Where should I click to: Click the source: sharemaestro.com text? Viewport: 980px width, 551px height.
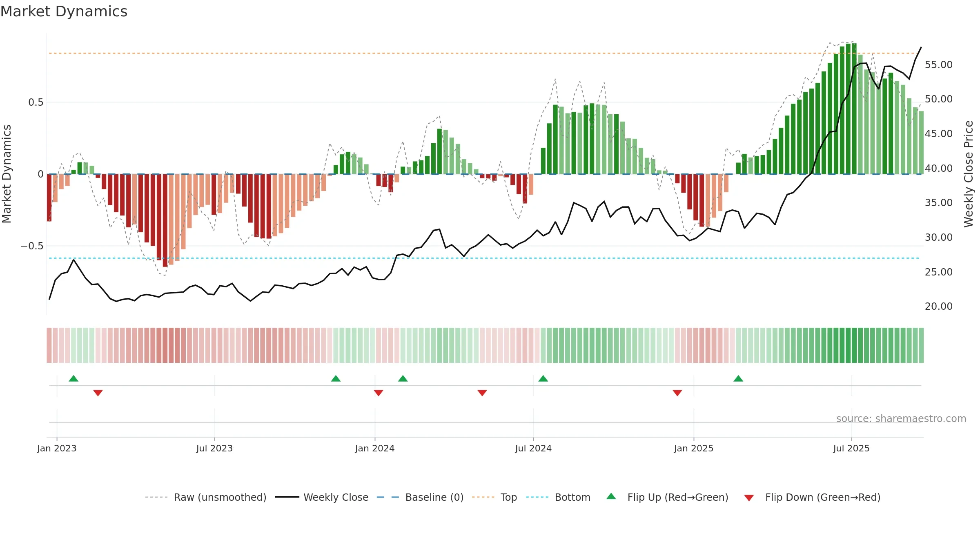point(901,418)
